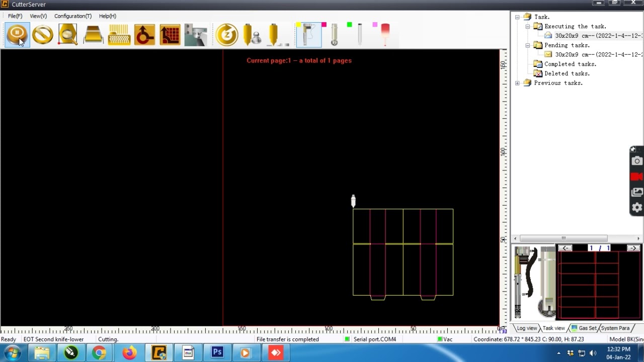
Task: Open Google Chrome from taskbar
Action: (99, 353)
